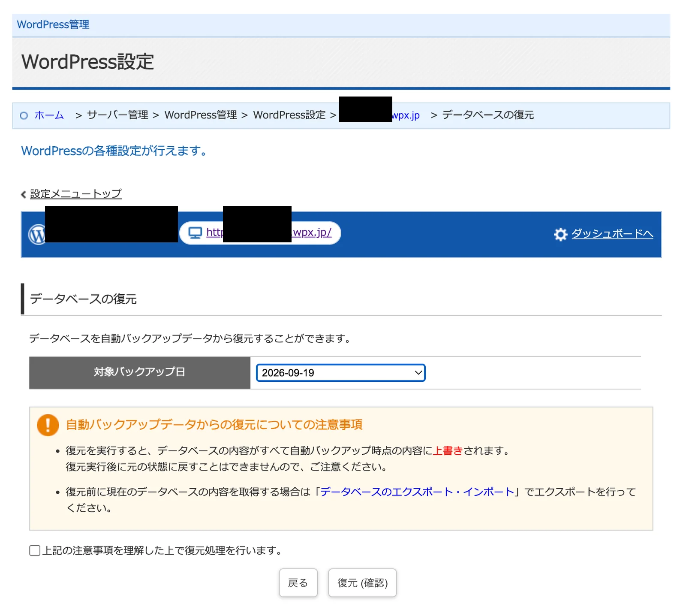
Task: Click the データベースの復元 section heading
Action: coord(83,299)
